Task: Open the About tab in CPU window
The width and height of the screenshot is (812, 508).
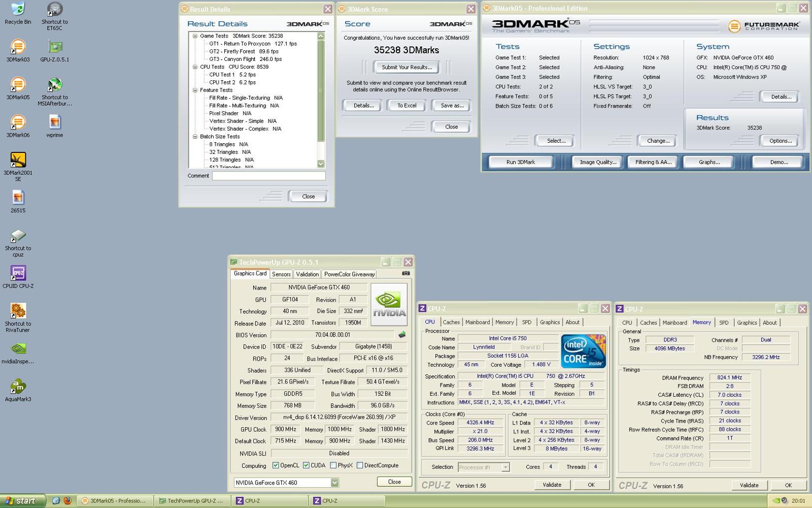Action: [572, 322]
